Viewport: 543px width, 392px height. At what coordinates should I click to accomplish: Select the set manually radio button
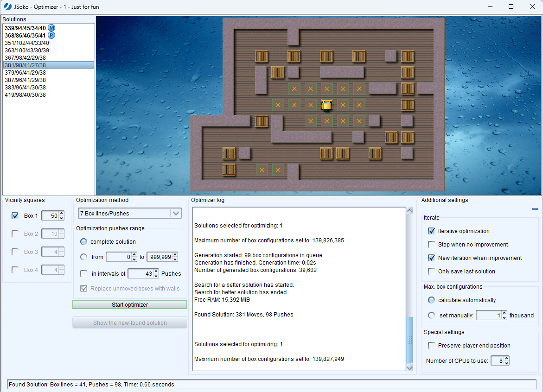(x=431, y=315)
